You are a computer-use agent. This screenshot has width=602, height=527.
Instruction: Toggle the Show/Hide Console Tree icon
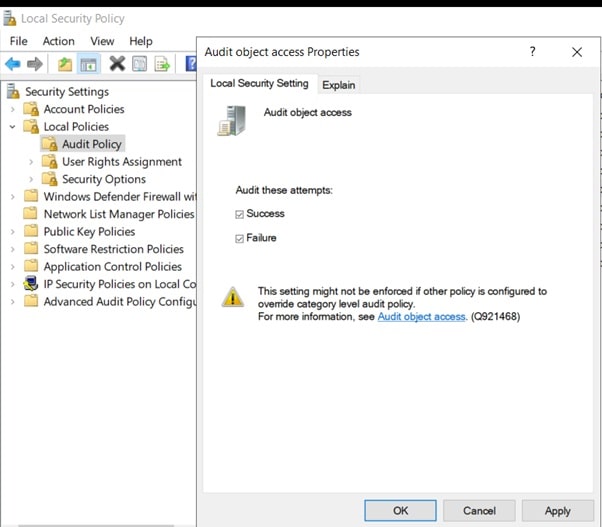(x=89, y=64)
